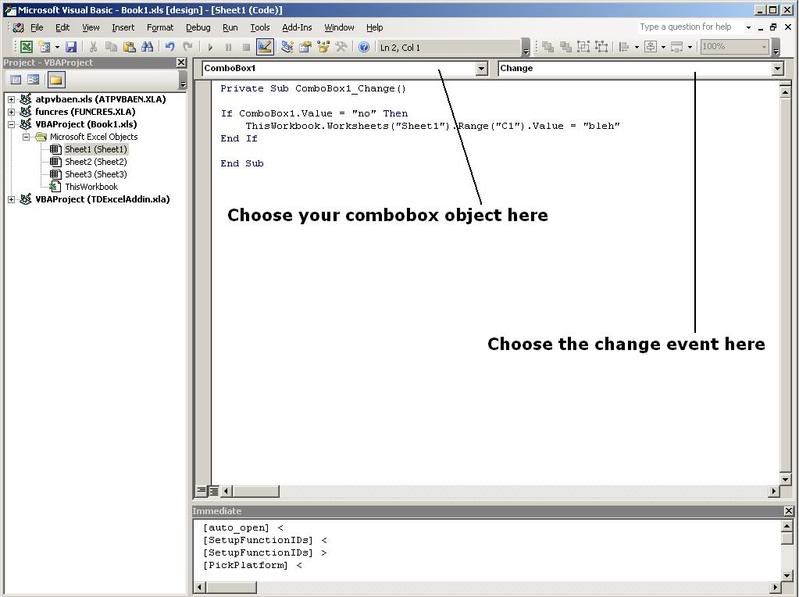The width and height of the screenshot is (799, 597).
Task: Click the Break pause icon
Action: click(x=228, y=47)
